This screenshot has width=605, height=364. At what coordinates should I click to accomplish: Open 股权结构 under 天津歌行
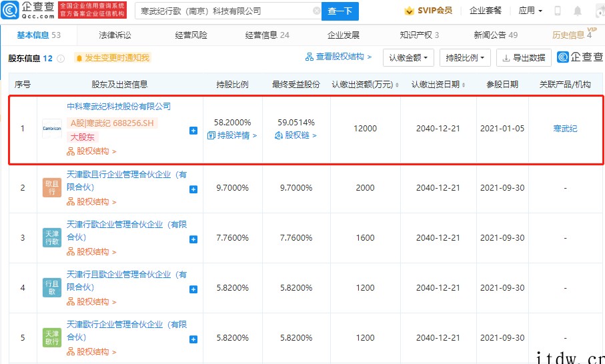91,351
